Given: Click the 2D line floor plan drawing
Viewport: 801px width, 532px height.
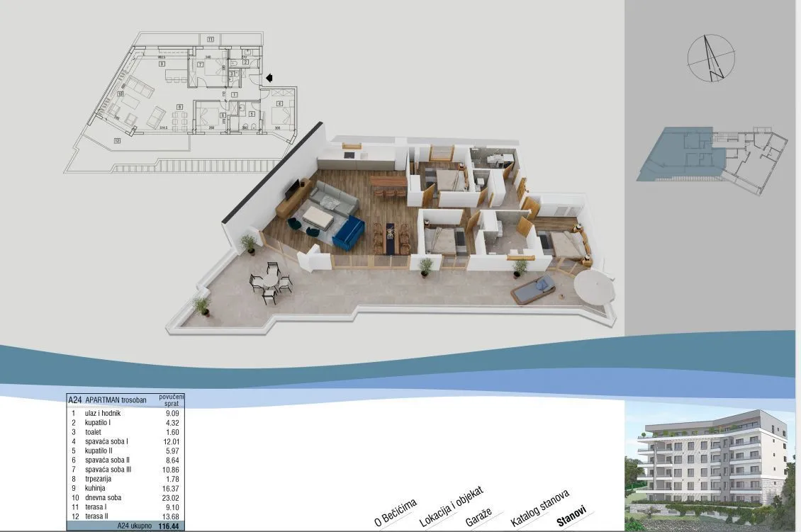Looking at the screenshot, I should pos(180,103).
